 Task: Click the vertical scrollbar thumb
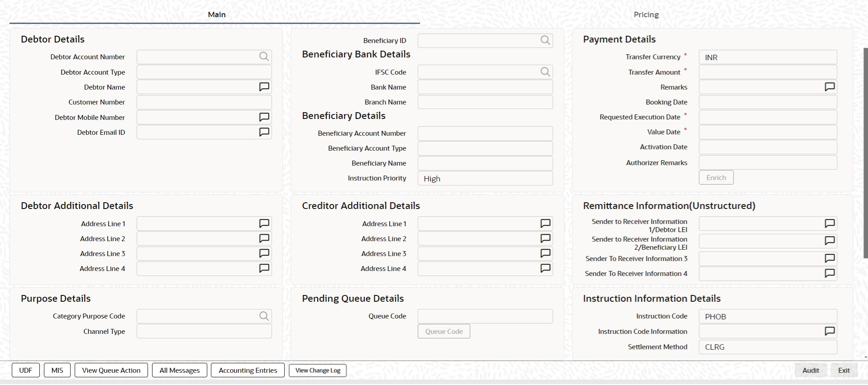(866, 153)
